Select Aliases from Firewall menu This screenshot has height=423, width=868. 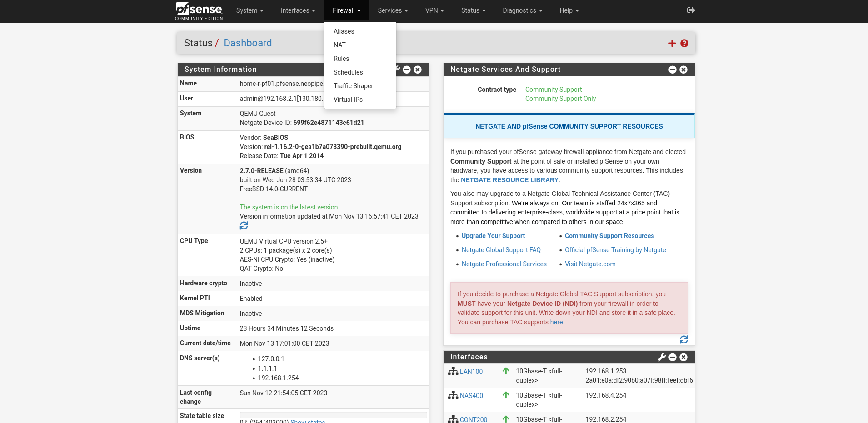[x=360, y=31]
